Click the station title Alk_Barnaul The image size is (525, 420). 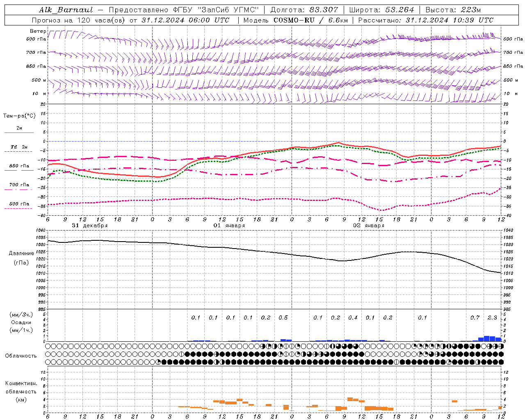pyautogui.click(x=66, y=10)
